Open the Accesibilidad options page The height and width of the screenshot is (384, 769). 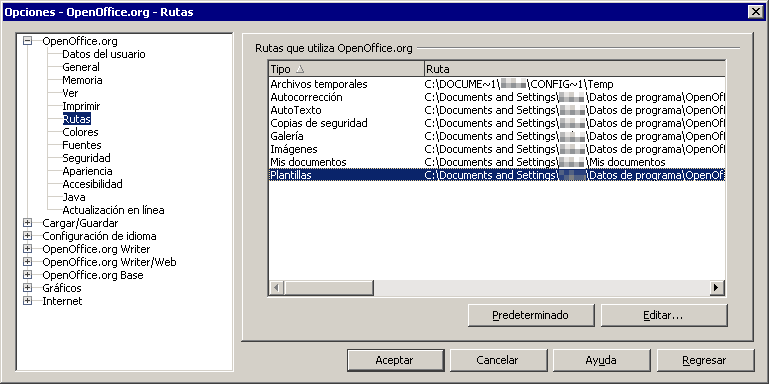(x=92, y=184)
